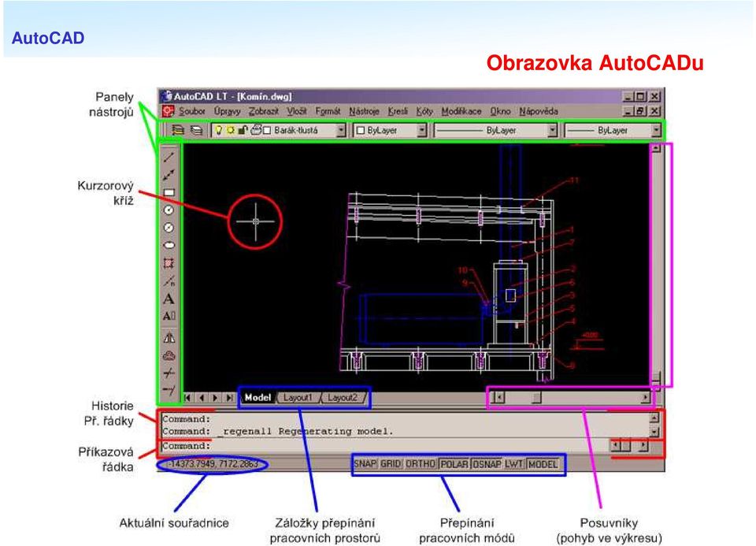Click the red AutoCAD document icon in menu bar
This screenshot has height=546, width=756.
[168, 111]
